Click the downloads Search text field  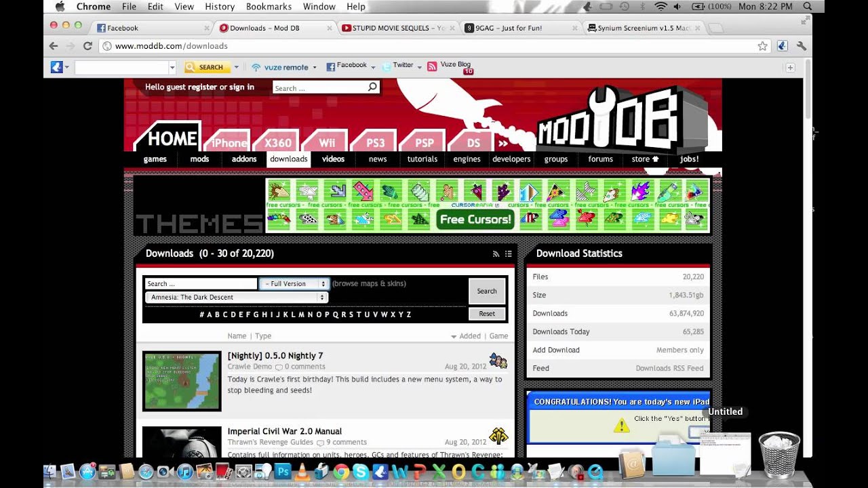click(201, 284)
